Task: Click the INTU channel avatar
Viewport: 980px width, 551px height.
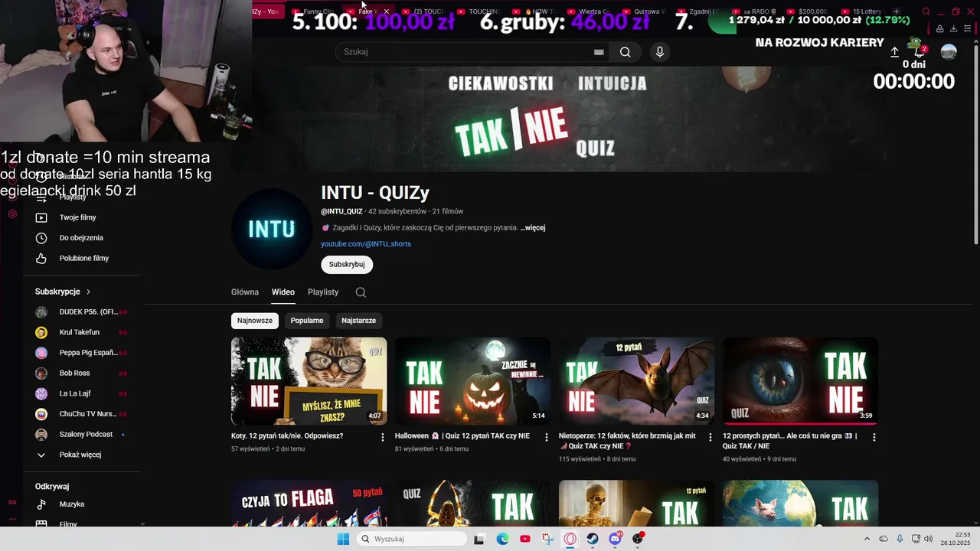Action: (x=272, y=229)
